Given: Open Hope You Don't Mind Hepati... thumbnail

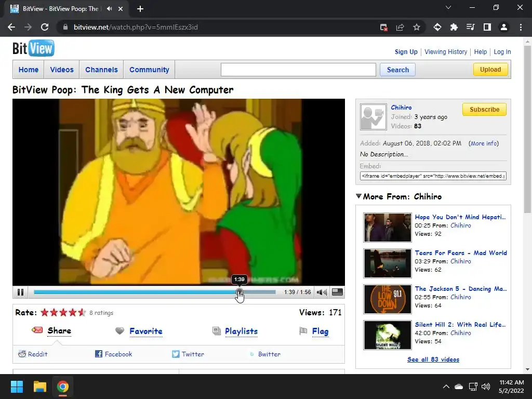Looking at the screenshot, I should pos(387,228).
